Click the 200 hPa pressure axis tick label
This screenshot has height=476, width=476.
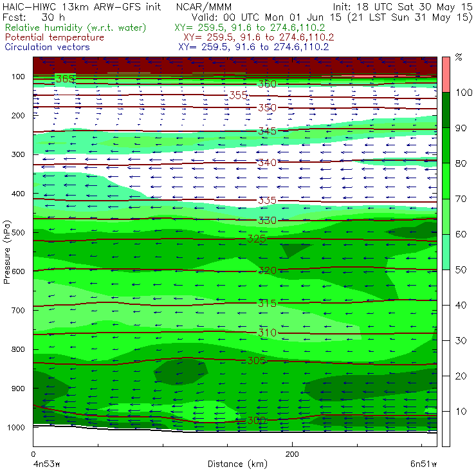[18, 116]
